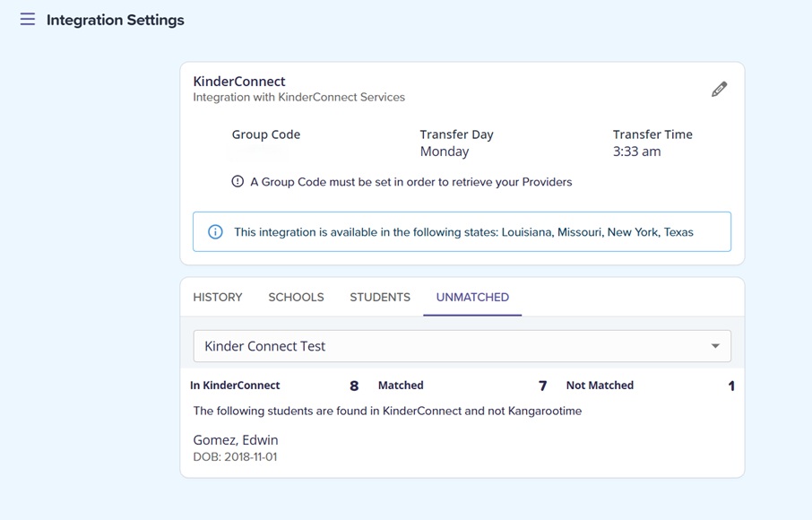
Task: Click the unmatched student Gomez, Edwin
Action: click(x=236, y=440)
